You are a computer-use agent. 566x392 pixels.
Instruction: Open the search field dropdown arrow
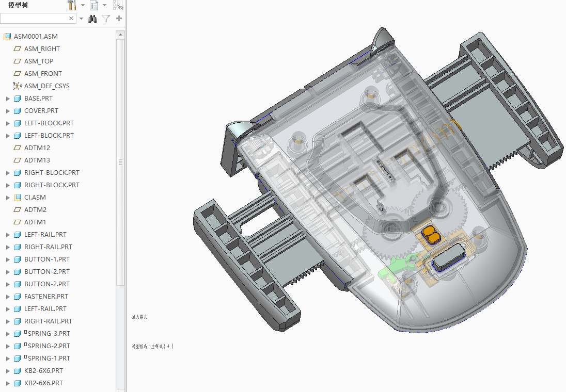pyautogui.click(x=81, y=19)
